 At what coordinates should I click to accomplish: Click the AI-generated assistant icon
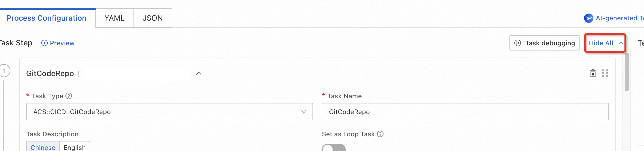(x=588, y=18)
